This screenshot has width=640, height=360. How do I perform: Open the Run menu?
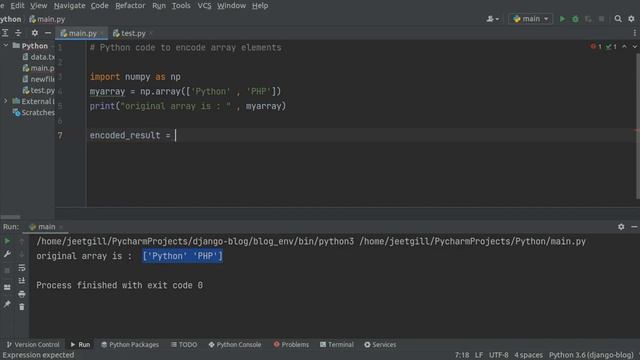tap(159, 6)
